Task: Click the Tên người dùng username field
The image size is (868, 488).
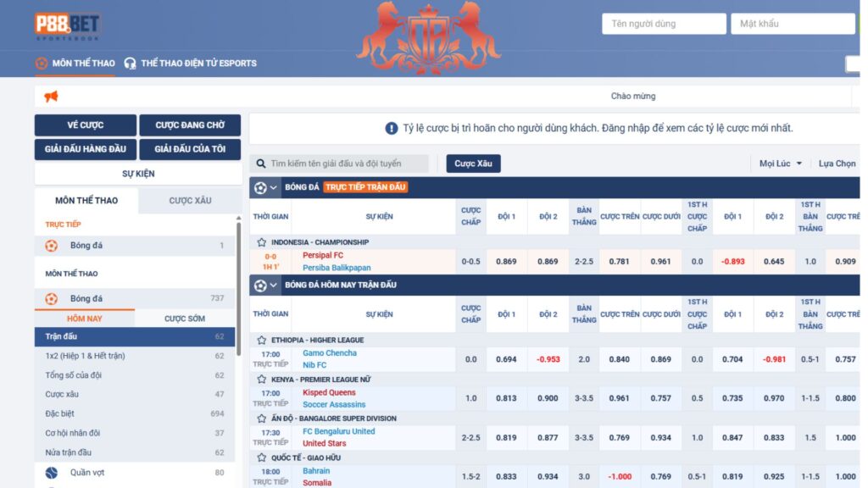Action: click(664, 24)
